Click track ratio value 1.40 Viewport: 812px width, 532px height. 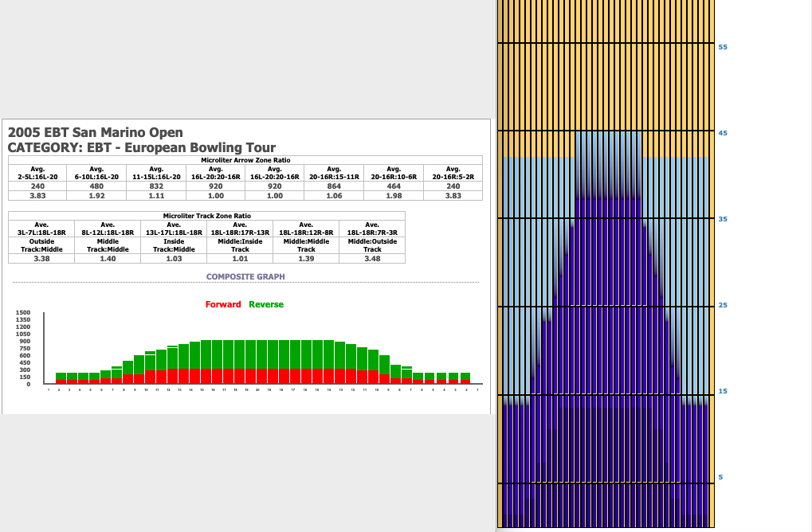(x=108, y=259)
